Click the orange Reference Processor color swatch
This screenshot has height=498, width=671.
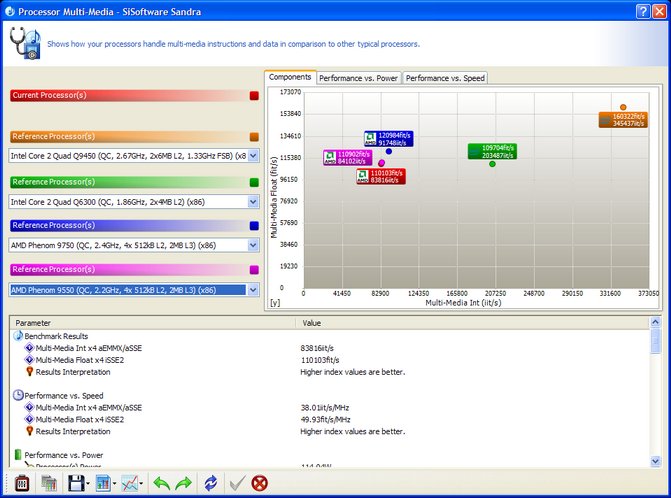[254, 137]
